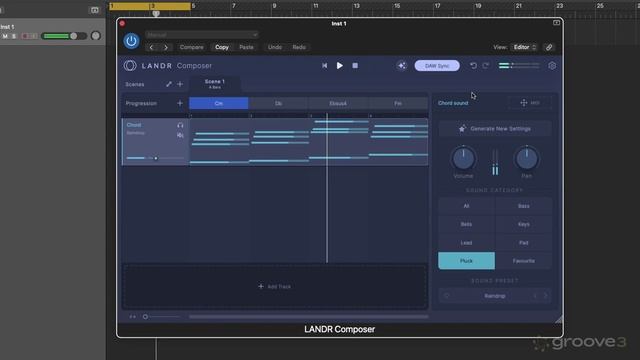Click the drag MIDI export icon

click(x=529, y=103)
